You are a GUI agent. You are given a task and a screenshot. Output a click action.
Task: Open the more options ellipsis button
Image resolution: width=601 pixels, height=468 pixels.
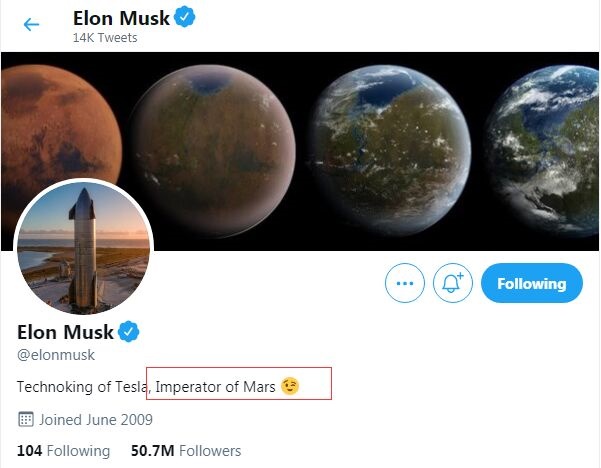point(404,283)
